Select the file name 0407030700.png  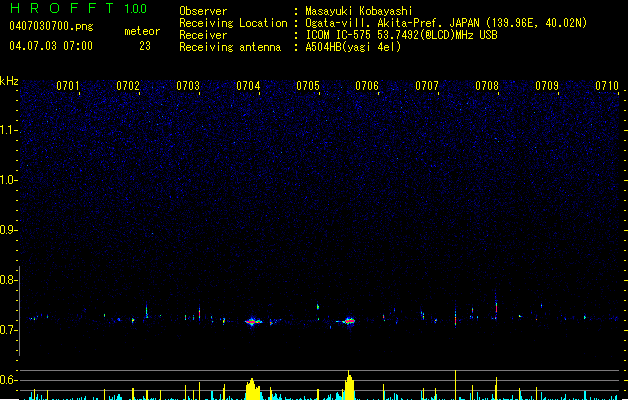(51, 26)
